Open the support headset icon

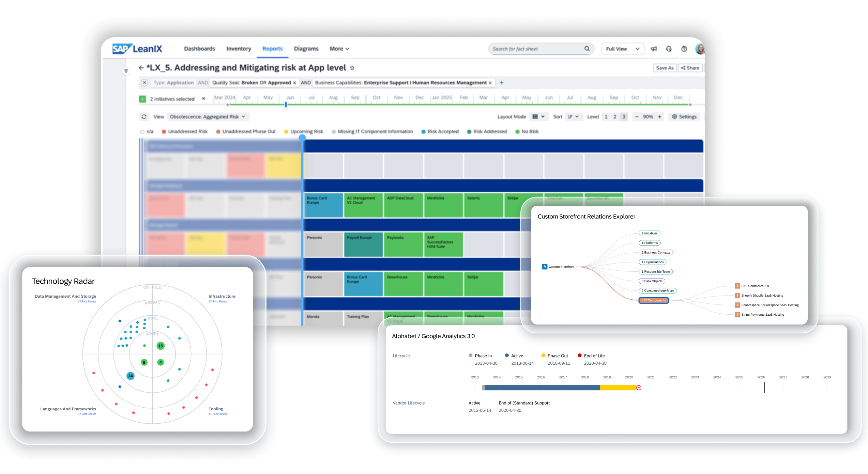[x=669, y=49]
